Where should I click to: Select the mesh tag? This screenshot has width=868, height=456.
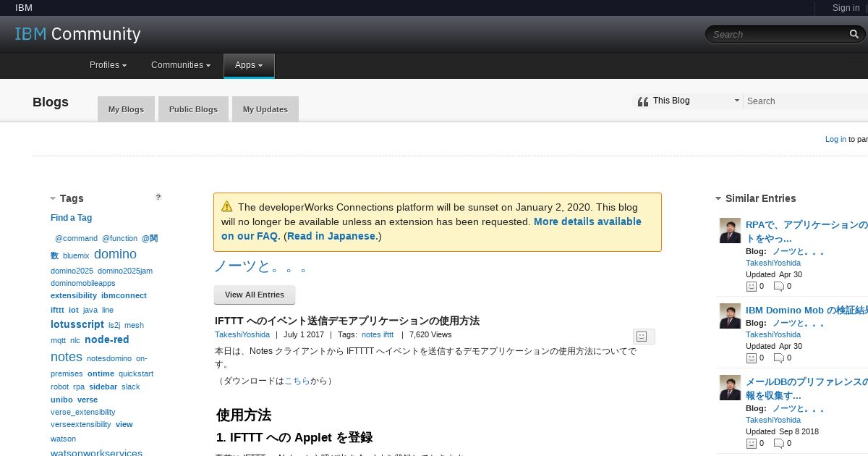[134, 325]
